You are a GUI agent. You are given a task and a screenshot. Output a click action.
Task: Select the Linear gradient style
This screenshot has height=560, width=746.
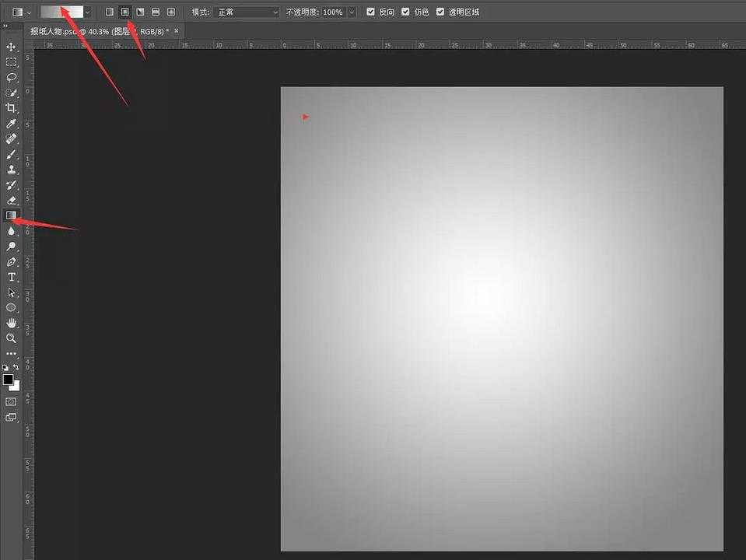(x=108, y=11)
